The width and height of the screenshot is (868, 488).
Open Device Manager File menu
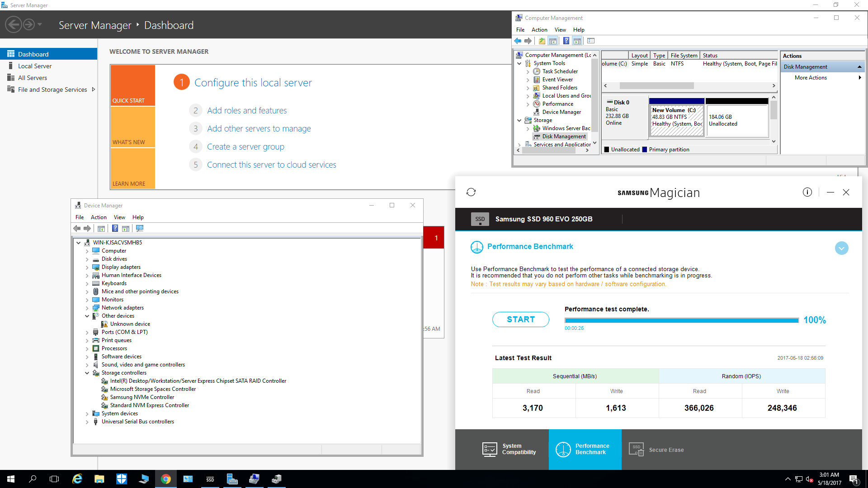(x=80, y=217)
